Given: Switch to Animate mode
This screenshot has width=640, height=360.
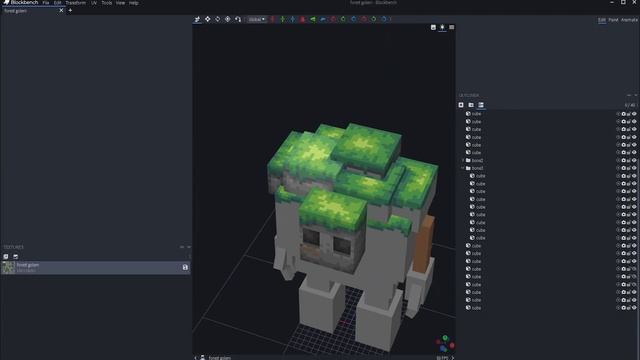Looking at the screenshot, I should 629,20.
